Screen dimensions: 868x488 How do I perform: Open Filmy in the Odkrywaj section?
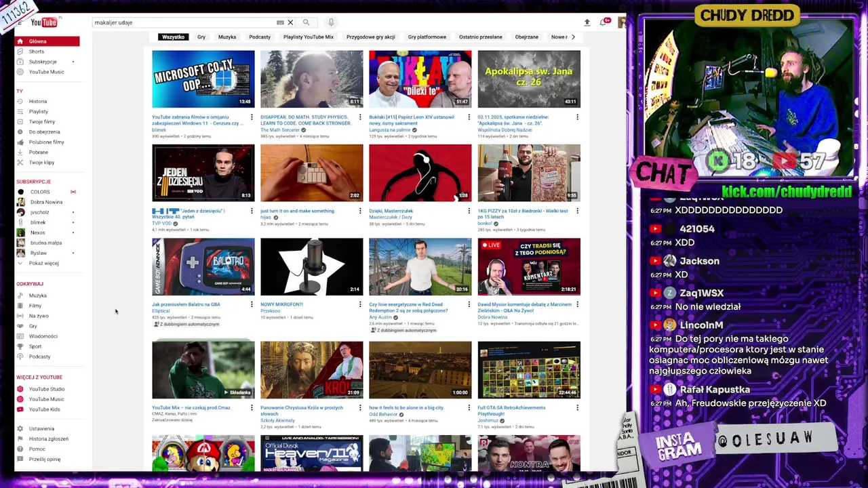[x=35, y=306]
